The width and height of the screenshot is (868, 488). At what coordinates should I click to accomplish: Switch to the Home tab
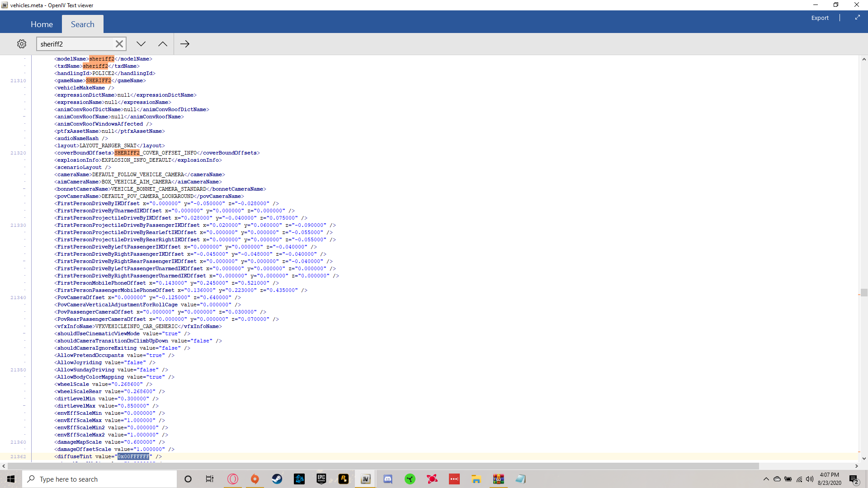pyautogui.click(x=42, y=24)
